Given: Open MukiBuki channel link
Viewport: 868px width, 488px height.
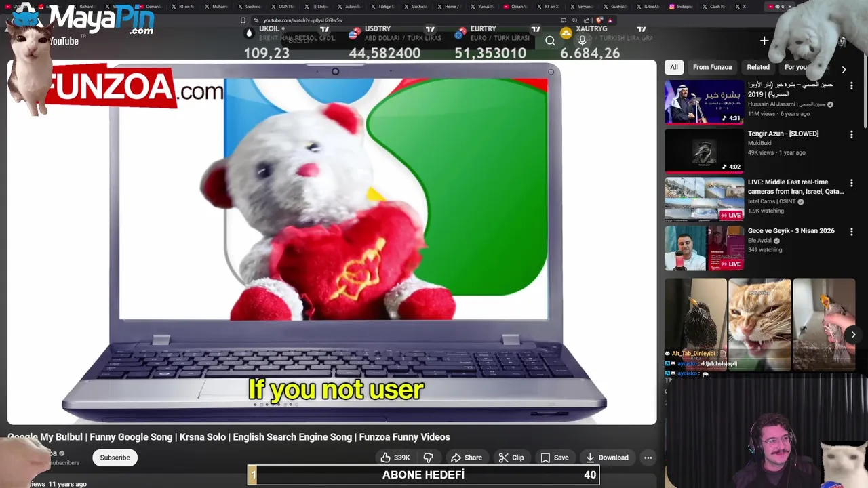Looking at the screenshot, I should point(759,143).
